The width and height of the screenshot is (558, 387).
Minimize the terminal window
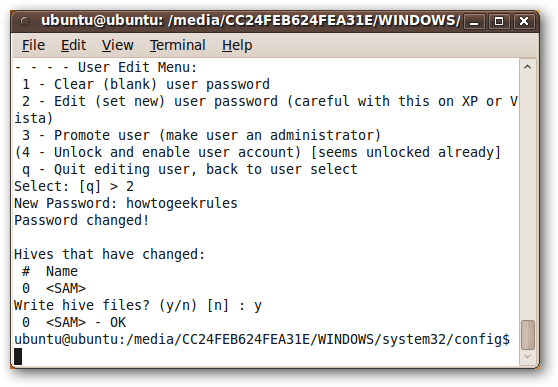coord(474,22)
